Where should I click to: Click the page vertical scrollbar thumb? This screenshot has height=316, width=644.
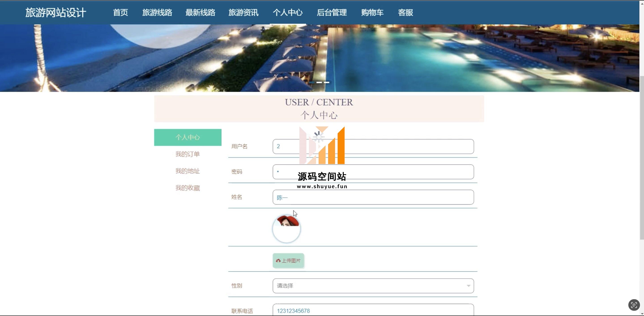642,158
